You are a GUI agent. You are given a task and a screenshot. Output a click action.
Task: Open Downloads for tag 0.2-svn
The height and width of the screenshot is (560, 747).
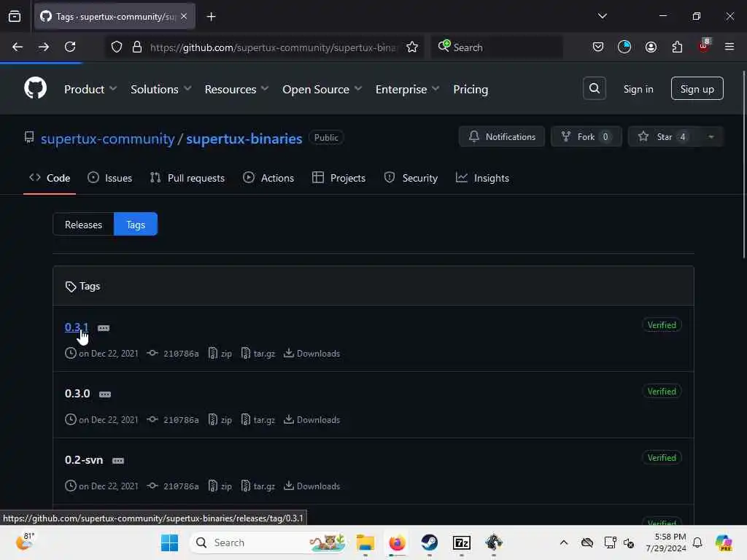point(312,486)
